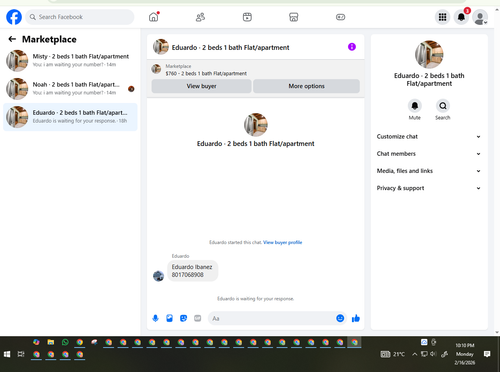This screenshot has height=372, width=500.
Task: Choose a sticker
Action: tap(183, 318)
